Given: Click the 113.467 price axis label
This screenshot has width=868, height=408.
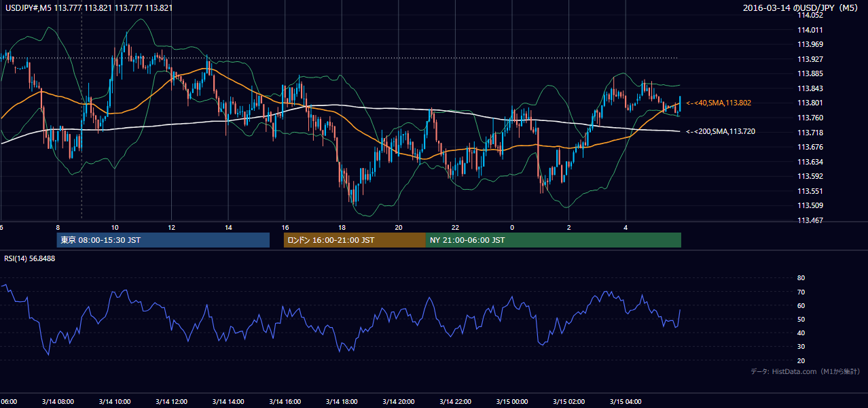Looking at the screenshot, I should 810,220.
